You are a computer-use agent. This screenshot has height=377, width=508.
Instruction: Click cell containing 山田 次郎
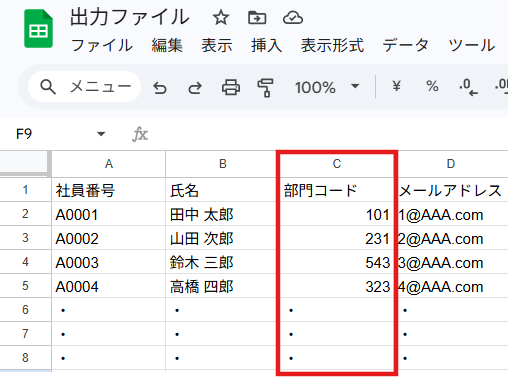(223, 238)
